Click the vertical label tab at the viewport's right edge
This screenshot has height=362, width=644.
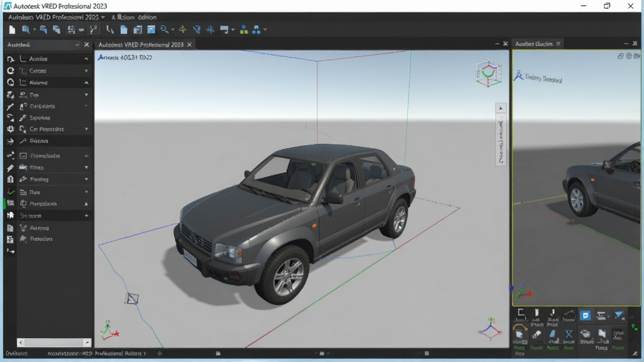point(501,140)
